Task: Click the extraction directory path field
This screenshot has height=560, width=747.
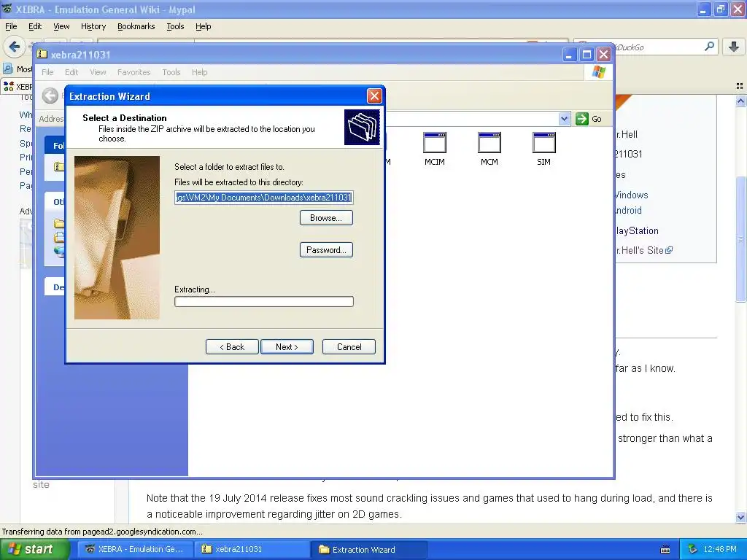Action: (264, 197)
